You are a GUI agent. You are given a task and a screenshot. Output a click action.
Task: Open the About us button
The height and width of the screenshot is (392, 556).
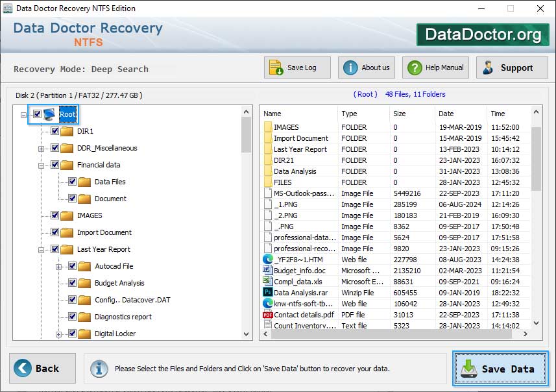click(x=367, y=67)
